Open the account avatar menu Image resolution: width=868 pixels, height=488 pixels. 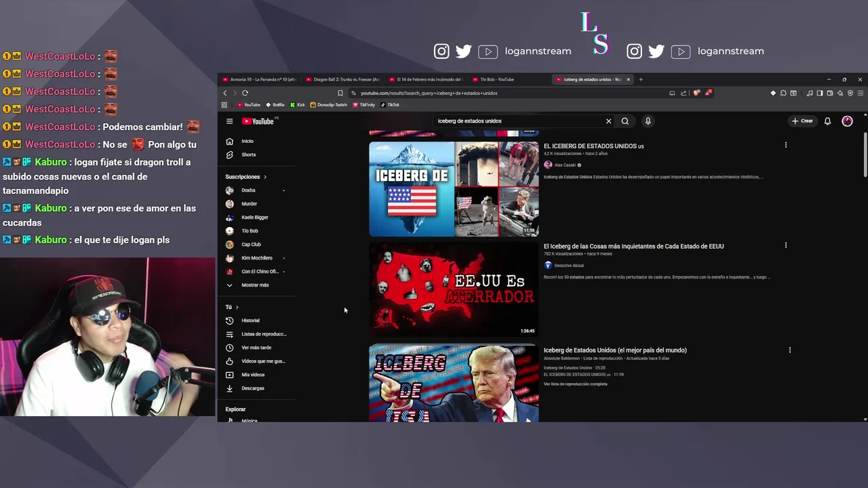pos(847,121)
